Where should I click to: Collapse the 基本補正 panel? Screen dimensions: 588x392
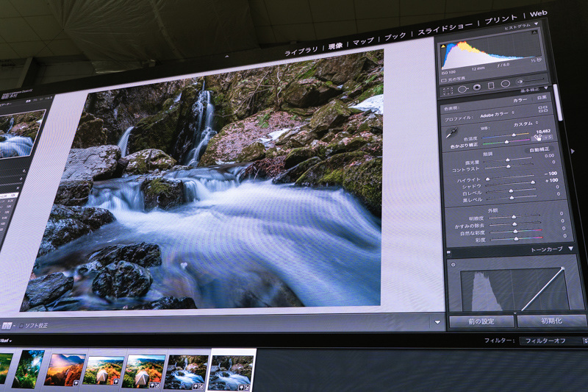545,88
